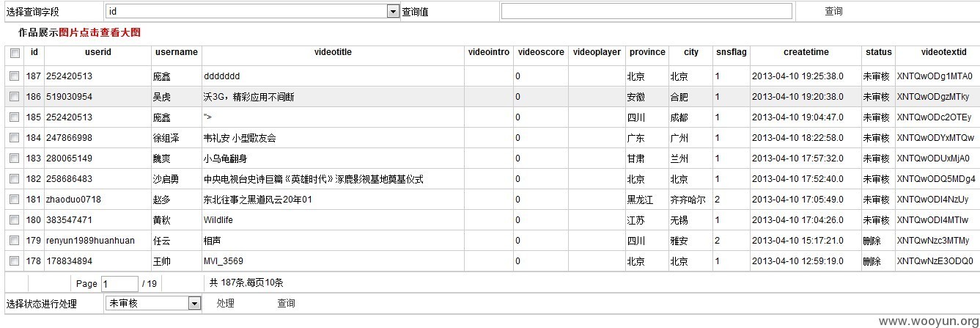Tick the select-all checkbox in header
980x328 pixels.
pos(15,54)
